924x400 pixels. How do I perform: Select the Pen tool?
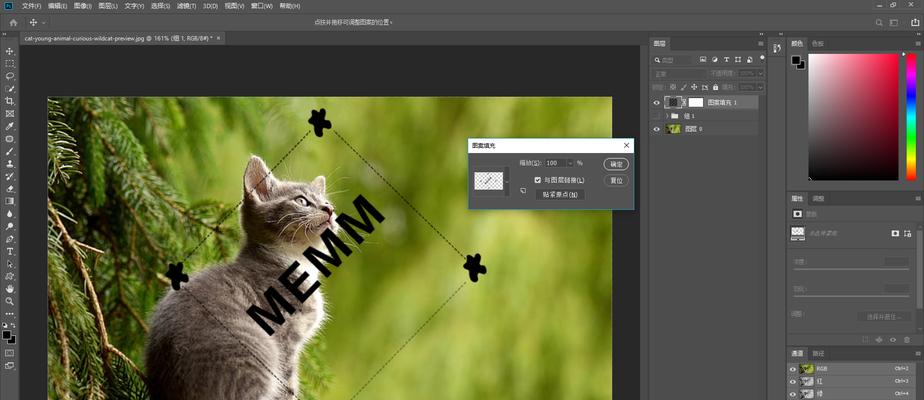9,239
